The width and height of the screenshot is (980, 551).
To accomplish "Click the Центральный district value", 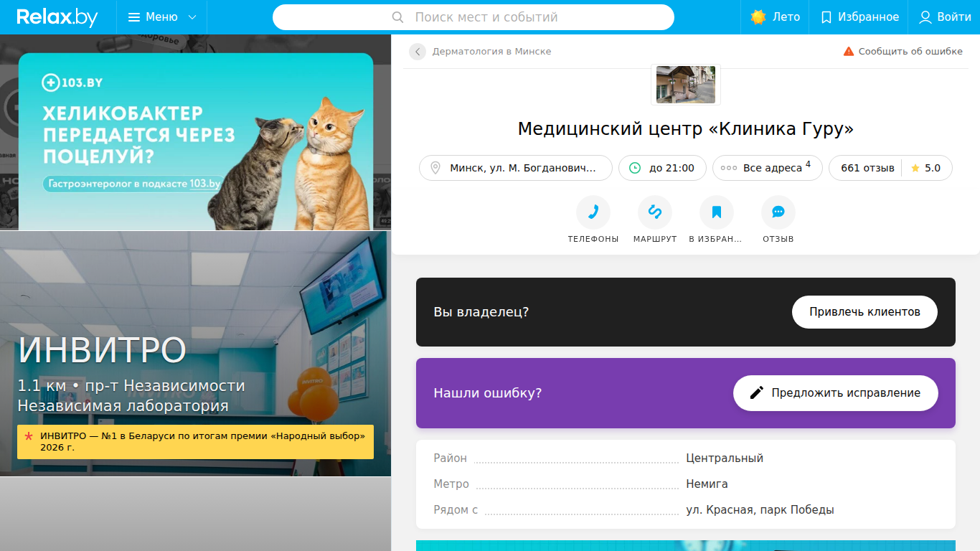I will click(x=725, y=458).
